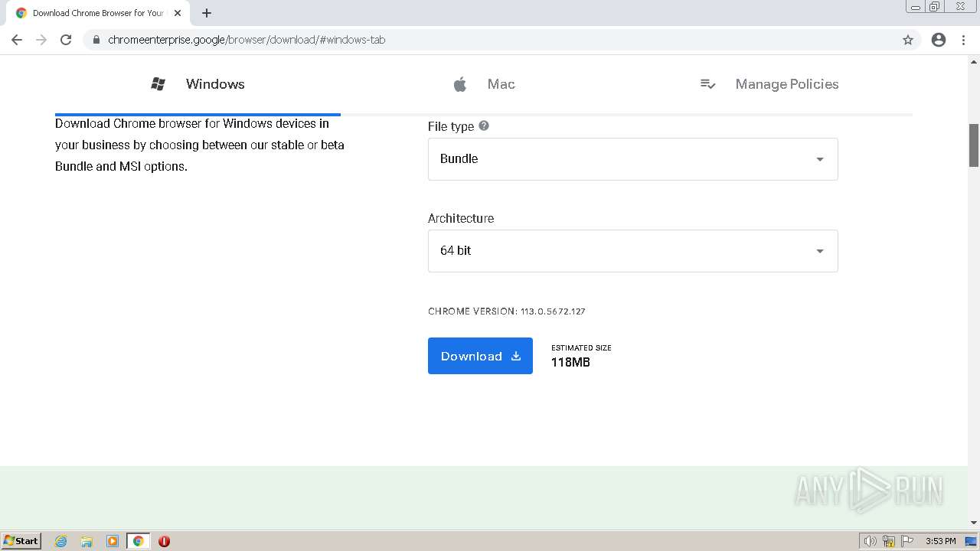This screenshot has width=980, height=551.
Task: Open the media player taskbar icon
Action: 113,541
